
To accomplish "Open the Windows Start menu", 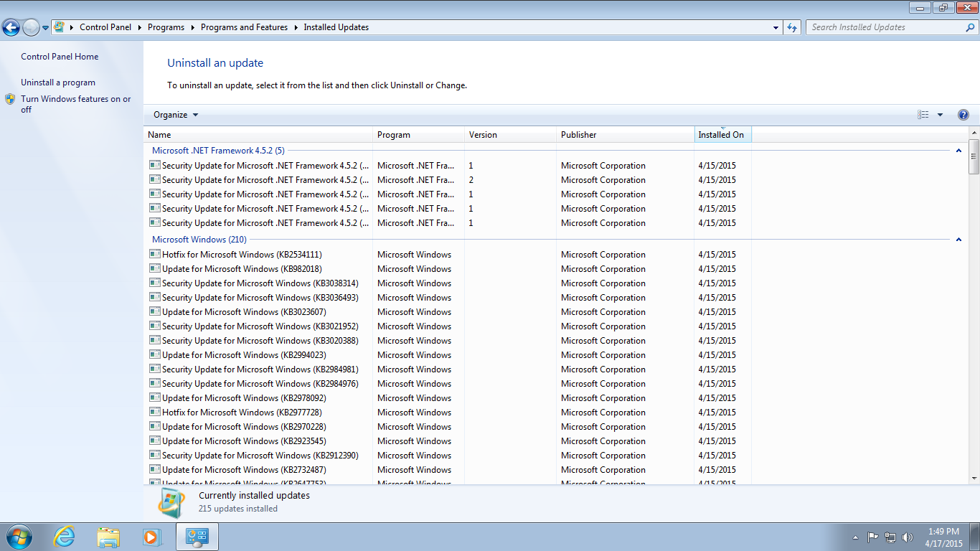I will [18, 537].
